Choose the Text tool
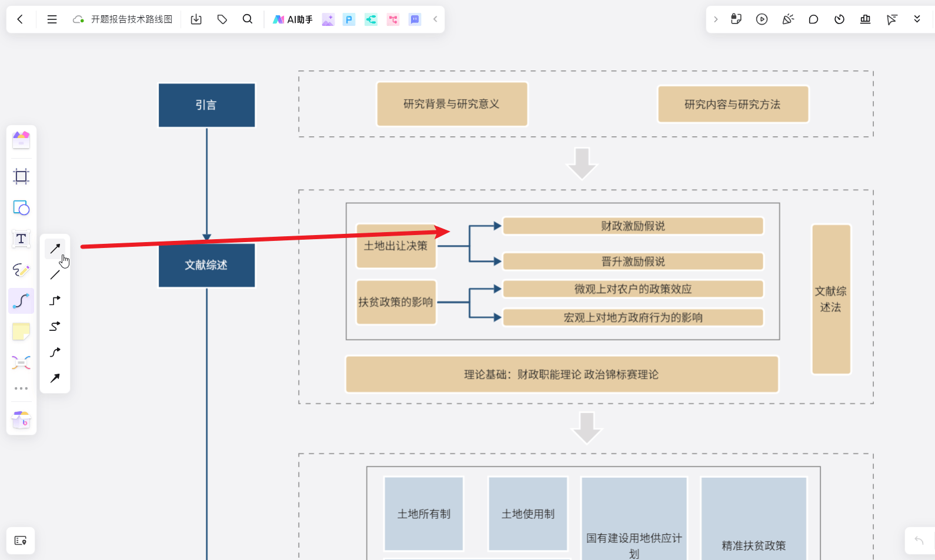The height and width of the screenshot is (560, 935). 21,239
